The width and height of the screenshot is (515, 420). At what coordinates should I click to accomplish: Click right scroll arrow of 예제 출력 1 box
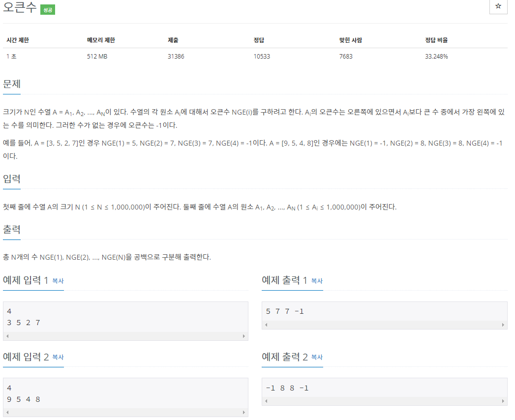[503, 325]
